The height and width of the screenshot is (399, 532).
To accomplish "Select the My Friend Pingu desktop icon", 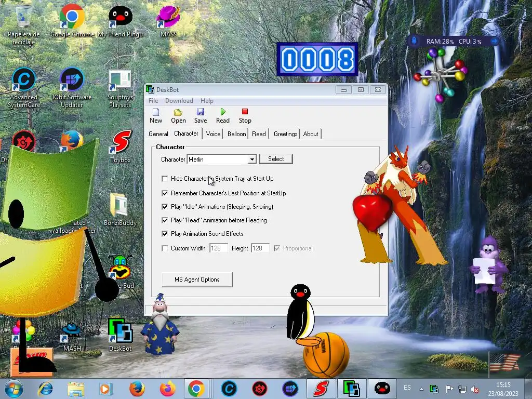I will tap(120, 20).
